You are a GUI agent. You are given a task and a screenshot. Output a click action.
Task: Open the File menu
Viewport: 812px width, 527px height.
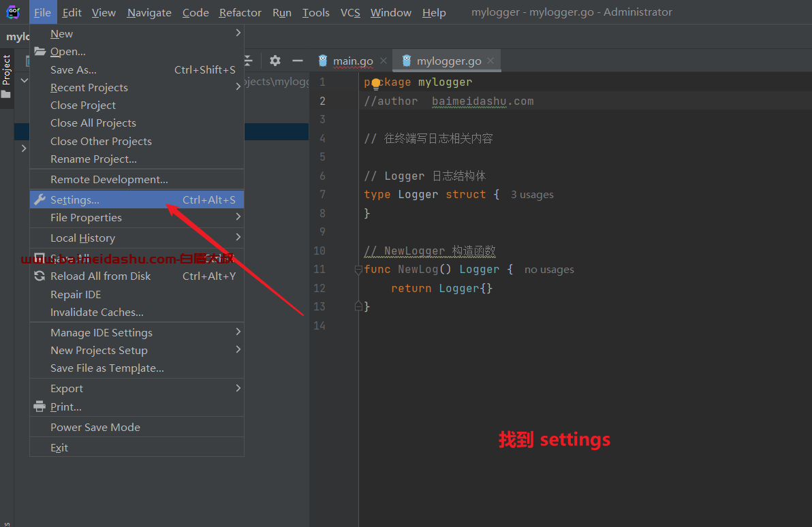click(x=42, y=12)
